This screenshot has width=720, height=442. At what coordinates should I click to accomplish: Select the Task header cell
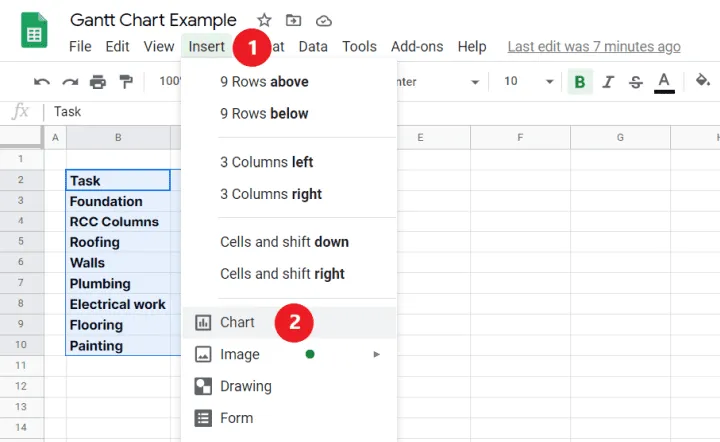[118, 180]
